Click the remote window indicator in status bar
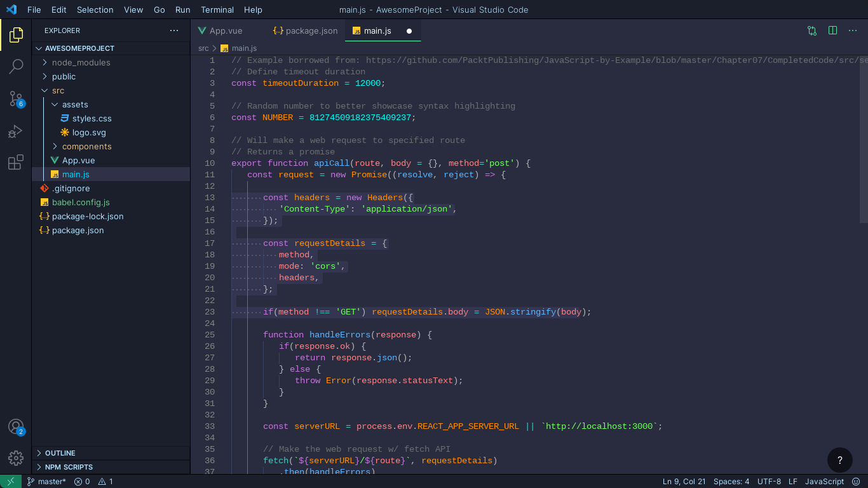The height and width of the screenshot is (488, 868). [x=11, y=482]
